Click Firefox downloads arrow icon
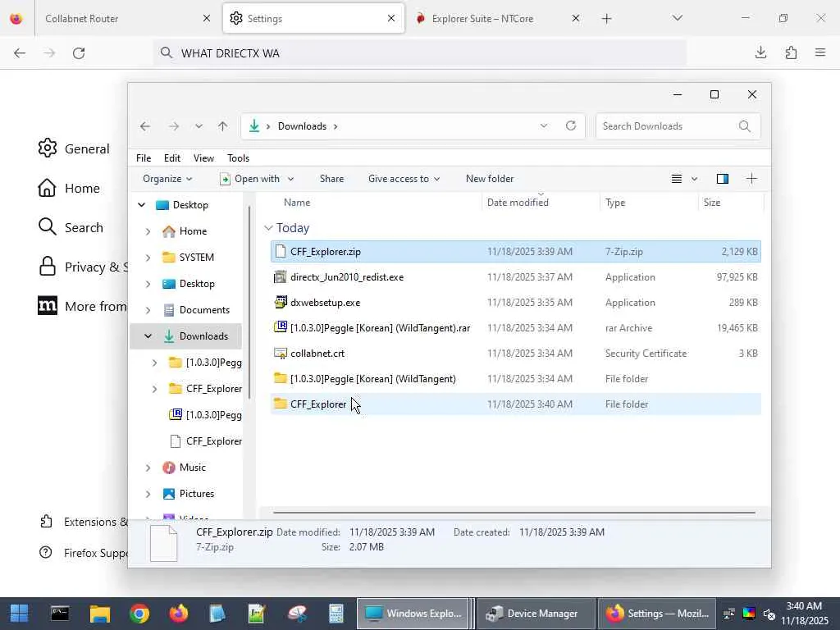Image resolution: width=840 pixels, height=630 pixels. coord(760,52)
